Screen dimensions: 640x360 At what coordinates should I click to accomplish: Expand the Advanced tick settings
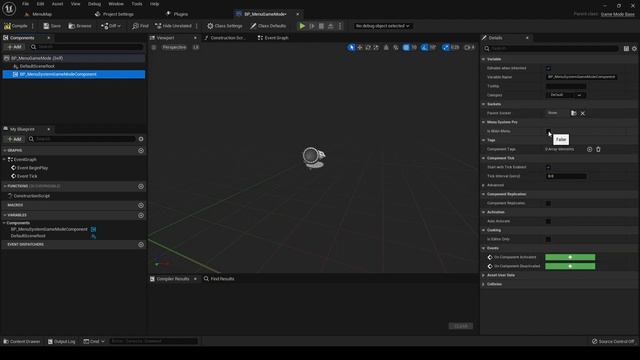(x=484, y=185)
